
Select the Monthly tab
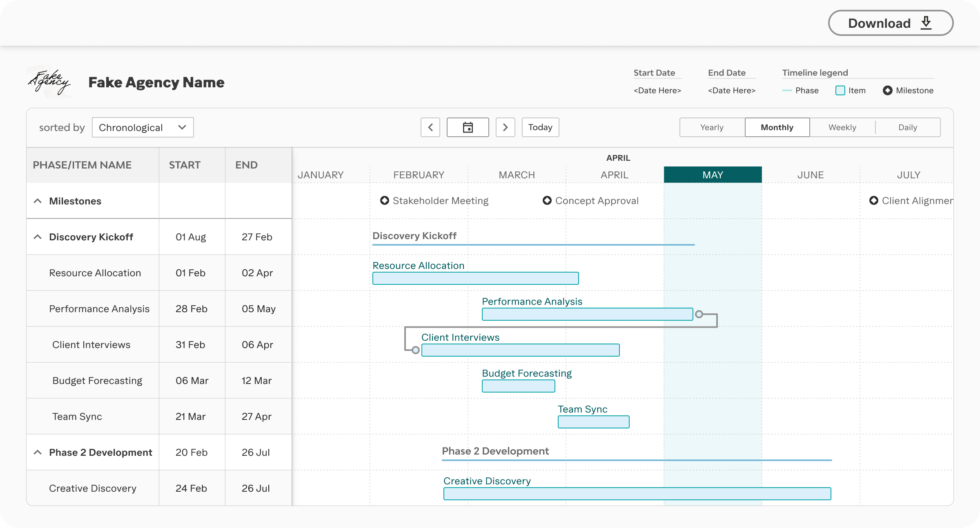[777, 127]
